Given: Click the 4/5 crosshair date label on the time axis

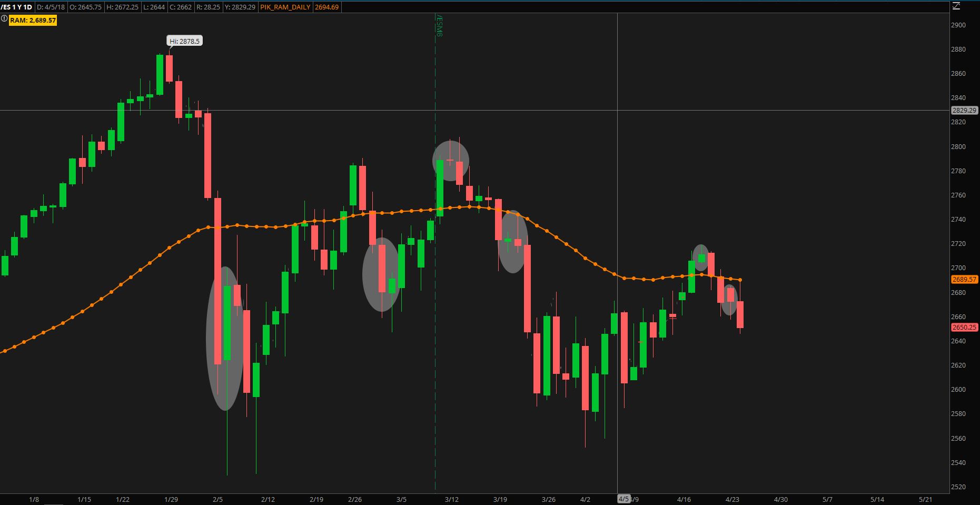Looking at the screenshot, I should pos(623,499).
